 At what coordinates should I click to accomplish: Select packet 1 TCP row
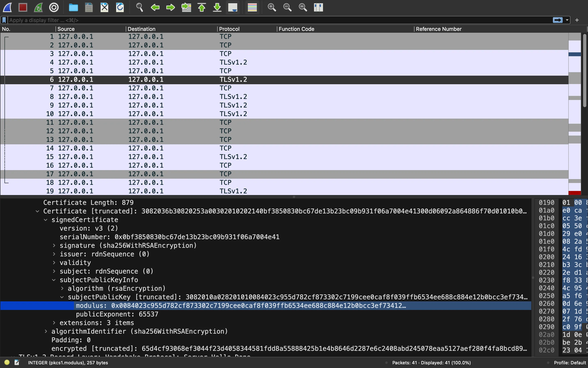coord(284,37)
